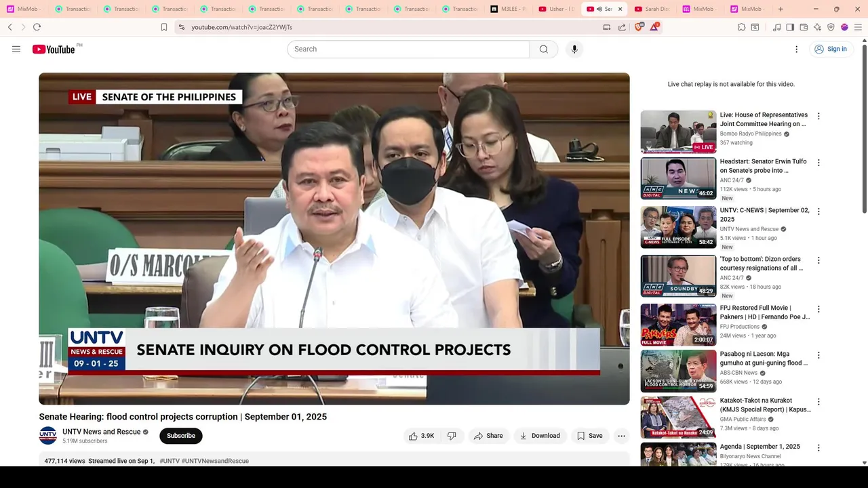The width and height of the screenshot is (868, 488).
Task: Open picture-in-picture icon in address bar
Action: tap(606, 27)
